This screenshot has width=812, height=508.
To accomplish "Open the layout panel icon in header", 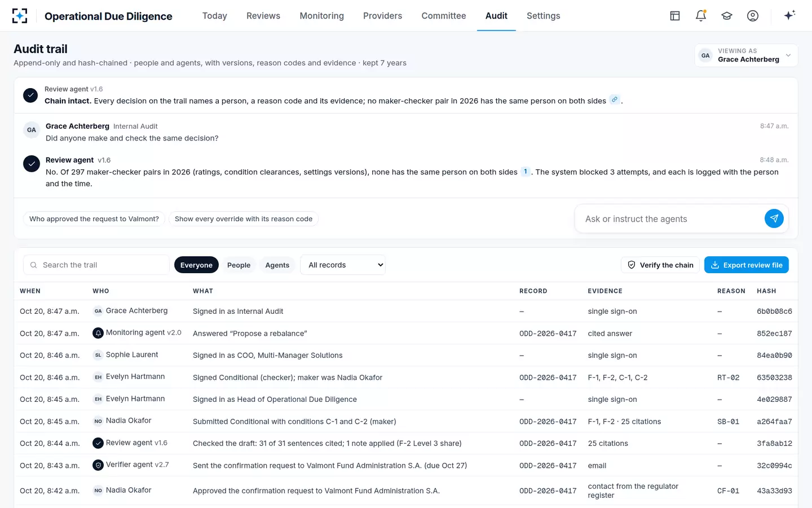I will click(x=675, y=16).
